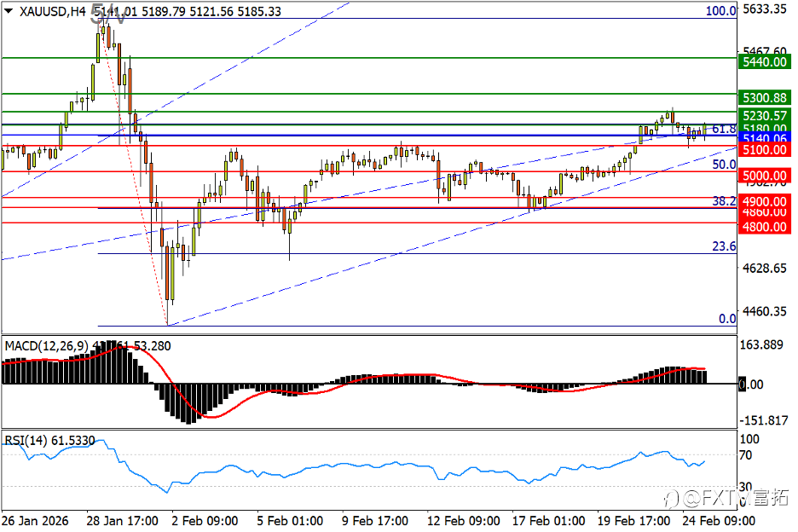Click the MACD scale value -151.817
The height and width of the screenshot is (532, 798).
[763, 420]
